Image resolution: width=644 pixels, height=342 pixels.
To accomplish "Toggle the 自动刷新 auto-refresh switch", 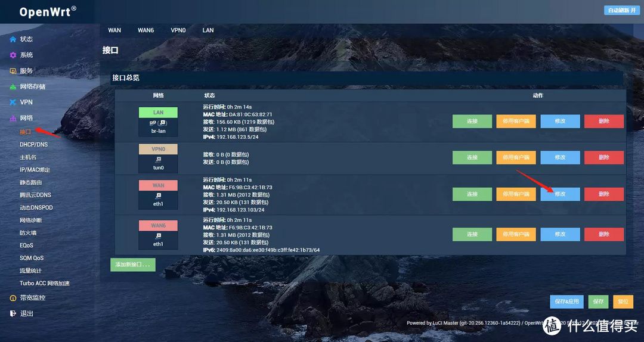I will tap(622, 10).
